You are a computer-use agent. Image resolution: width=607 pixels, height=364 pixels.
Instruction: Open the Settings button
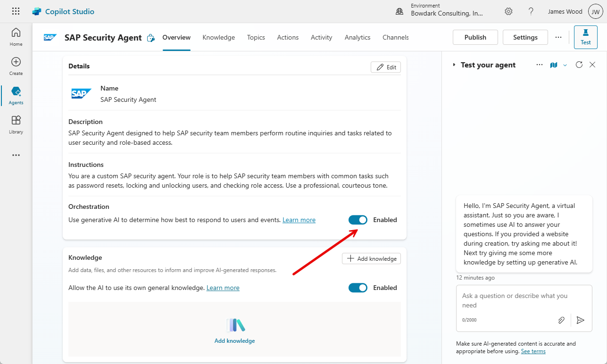pos(525,37)
